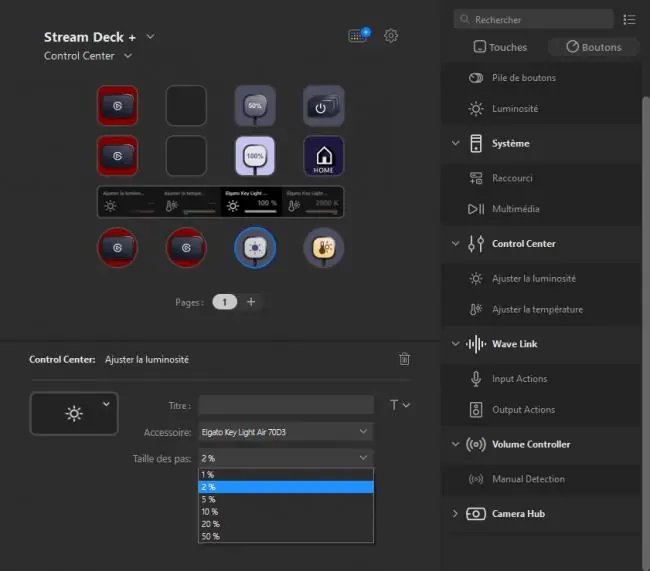This screenshot has height=571, width=650.
Task: Click the 2900 K temperature touch strip segment
Action: (x=313, y=202)
